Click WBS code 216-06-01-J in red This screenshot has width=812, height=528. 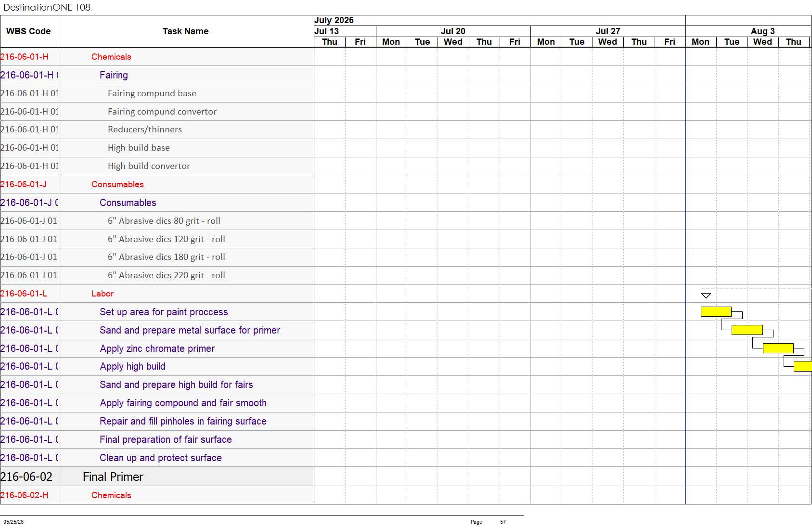[24, 184]
